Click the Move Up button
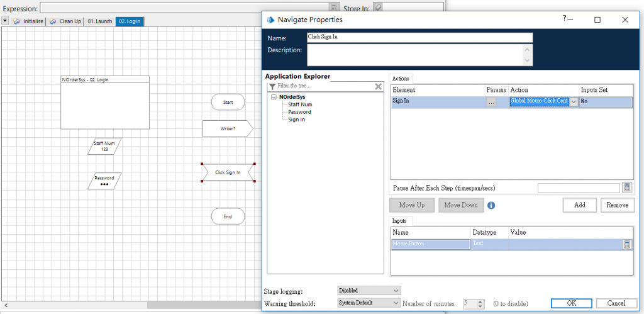 pos(412,205)
